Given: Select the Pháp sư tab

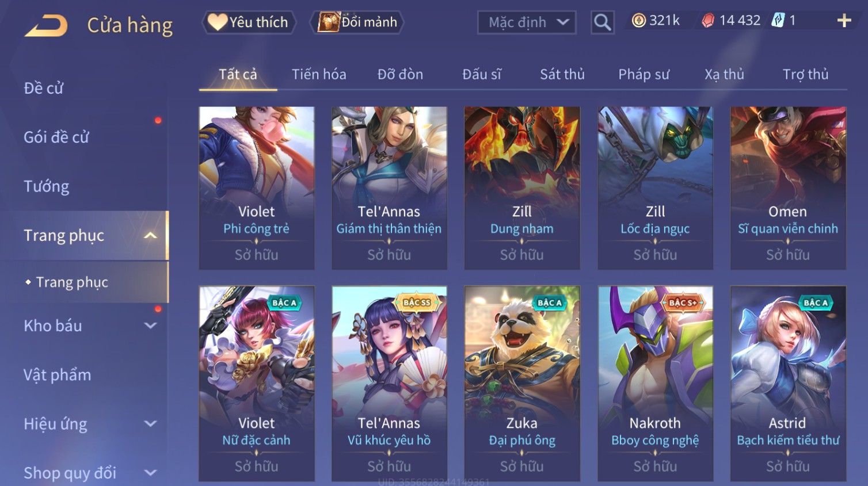Looking at the screenshot, I should tap(644, 74).
